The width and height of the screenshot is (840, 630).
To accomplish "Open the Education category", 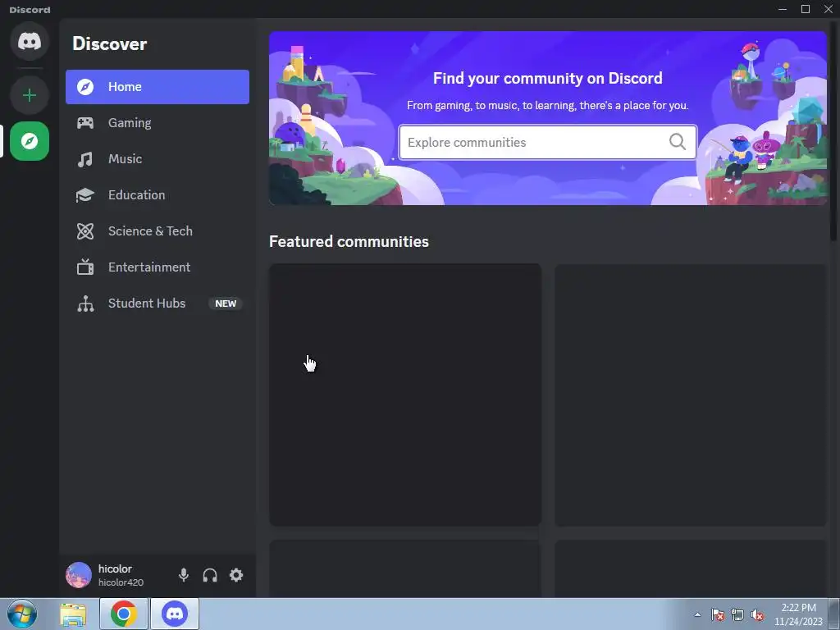I will (x=157, y=195).
